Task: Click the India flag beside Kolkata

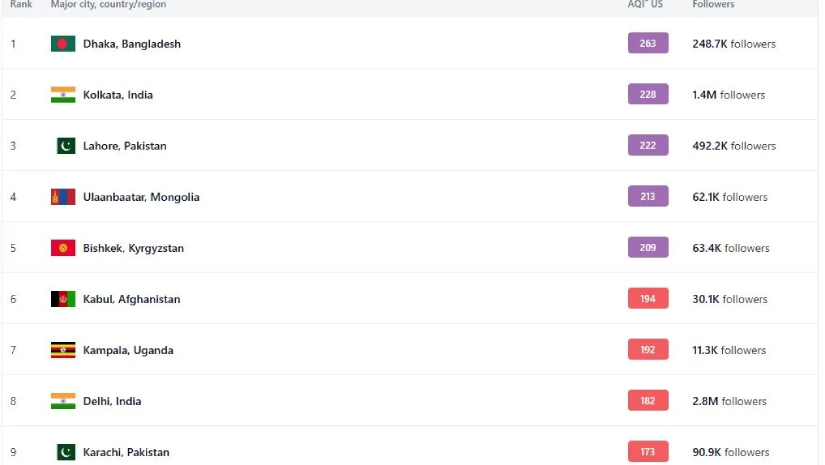Action: (63, 95)
